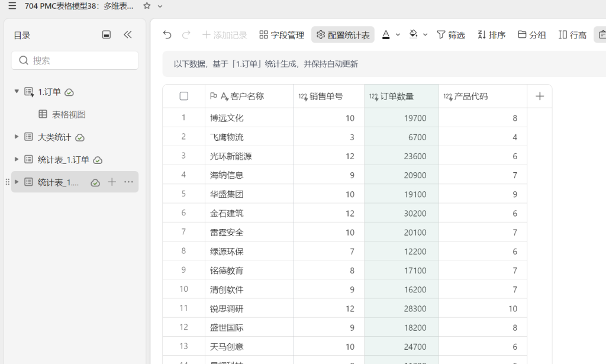
Task: Click order quantity cell 6700
Action: coord(401,137)
